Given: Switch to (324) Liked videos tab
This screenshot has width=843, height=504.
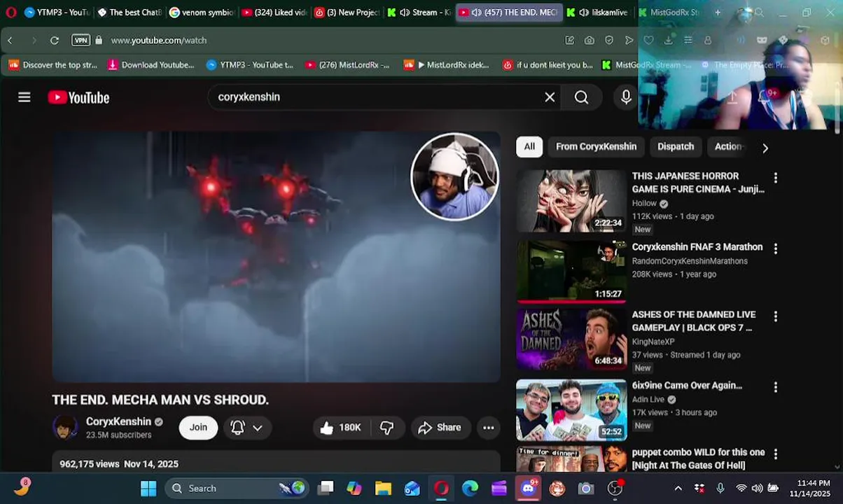Looking at the screenshot, I should 274,12.
